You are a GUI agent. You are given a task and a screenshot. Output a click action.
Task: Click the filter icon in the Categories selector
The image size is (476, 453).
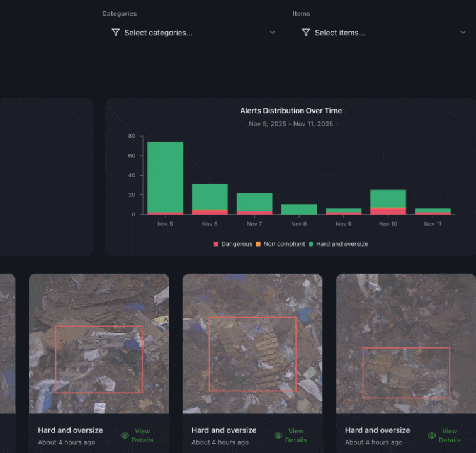[116, 33]
